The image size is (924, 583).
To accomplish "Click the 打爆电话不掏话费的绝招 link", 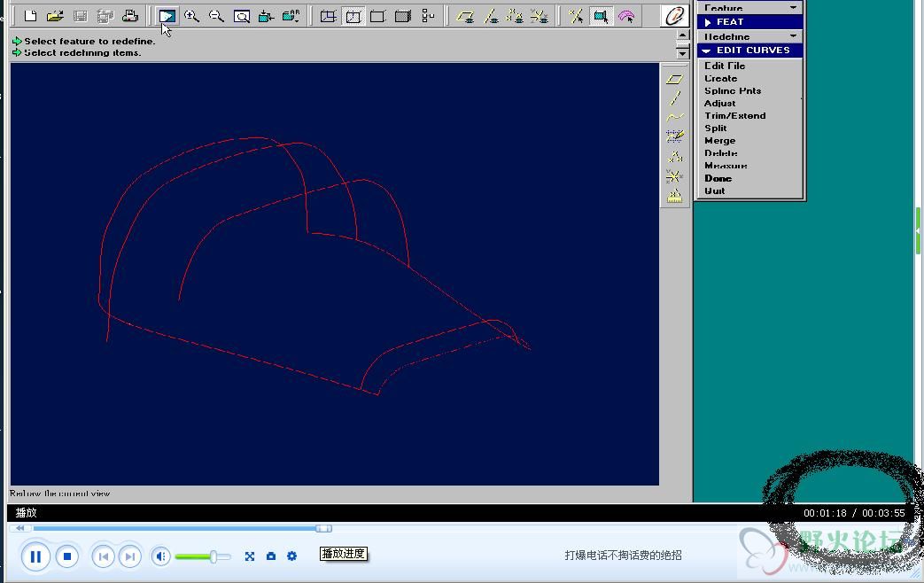I will point(623,556).
